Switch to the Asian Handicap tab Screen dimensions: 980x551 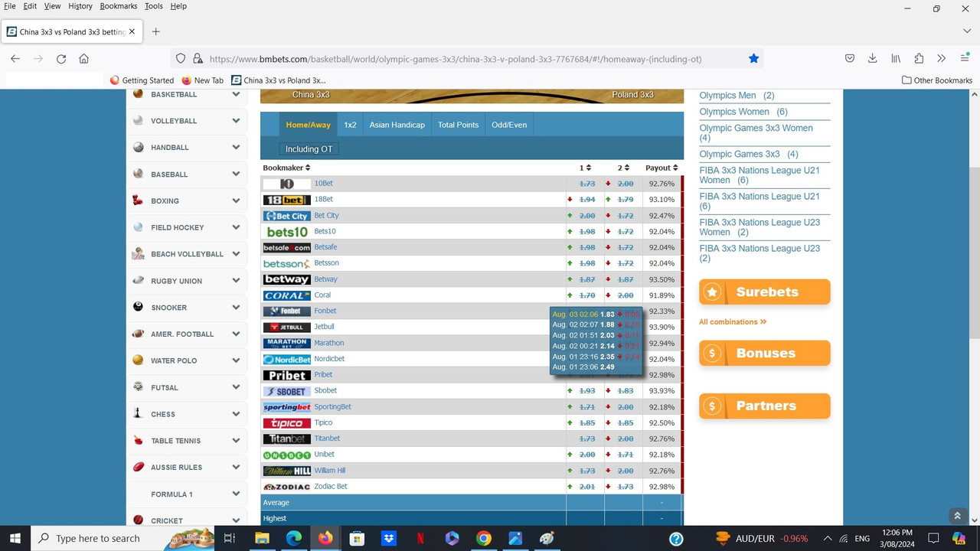(397, 125)
